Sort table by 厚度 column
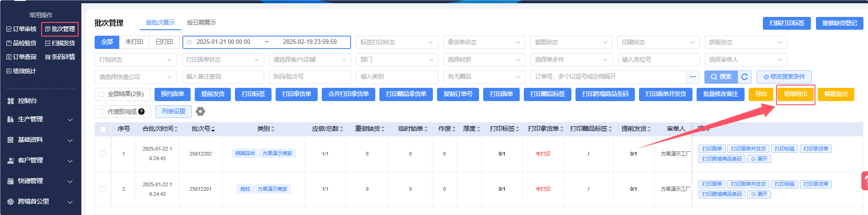The width and height of the screenshot is (868, 215). 479,129
